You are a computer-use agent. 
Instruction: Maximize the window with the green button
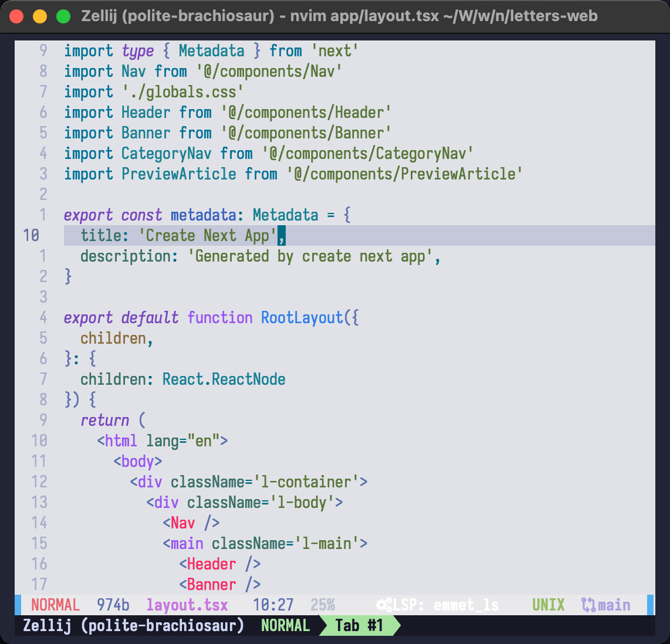tap(63, 16)
